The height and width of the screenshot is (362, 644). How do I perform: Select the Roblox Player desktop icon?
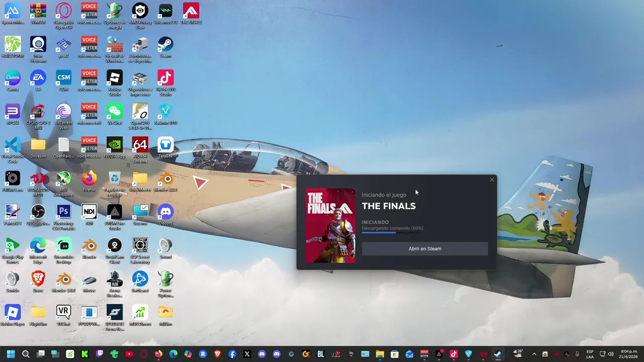click(13, 316)
